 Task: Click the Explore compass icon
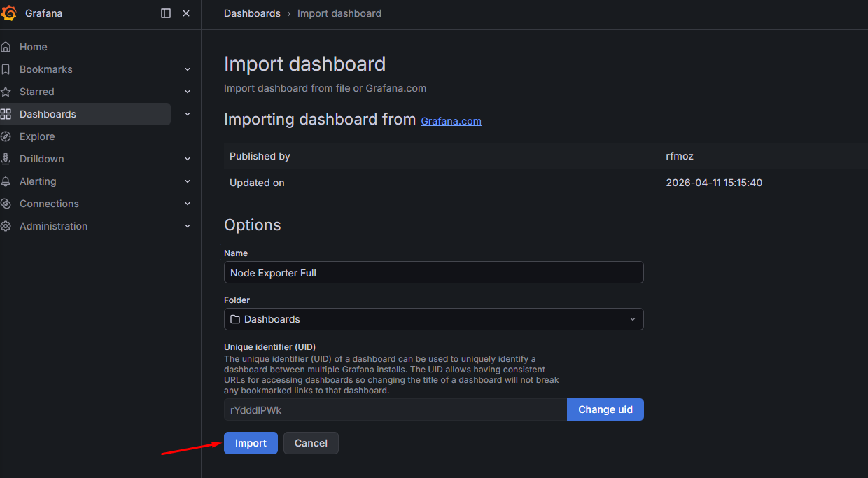tap(6, 136)
